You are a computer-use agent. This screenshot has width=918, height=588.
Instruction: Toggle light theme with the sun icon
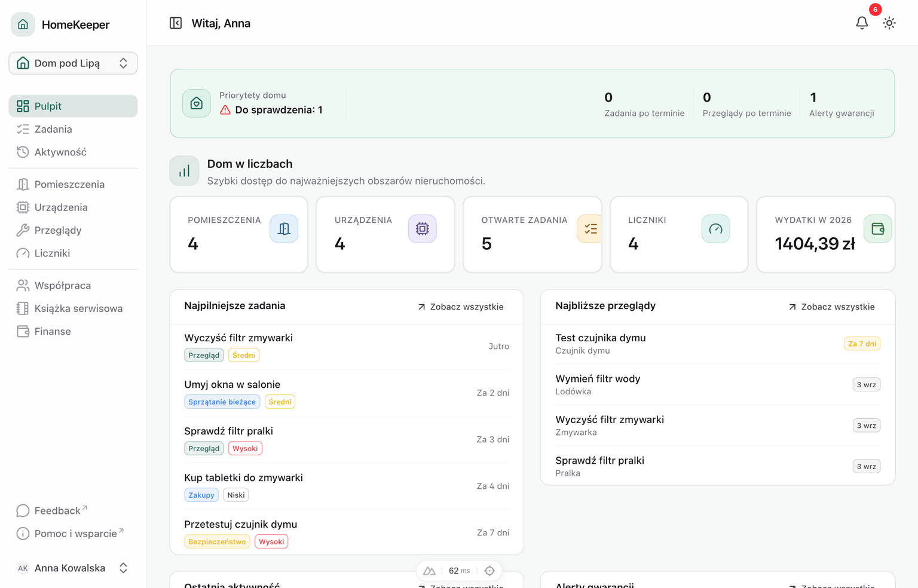click(889, 23)
